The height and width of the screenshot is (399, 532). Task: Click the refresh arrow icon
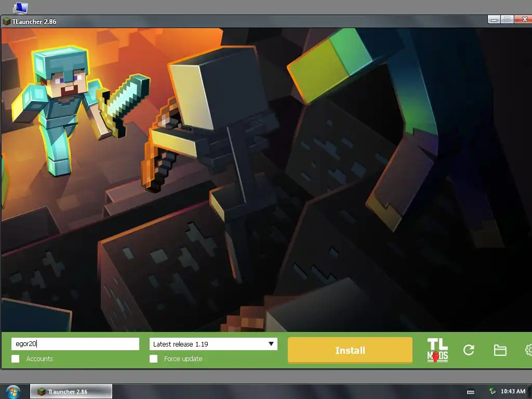click(x=469, y=350)
